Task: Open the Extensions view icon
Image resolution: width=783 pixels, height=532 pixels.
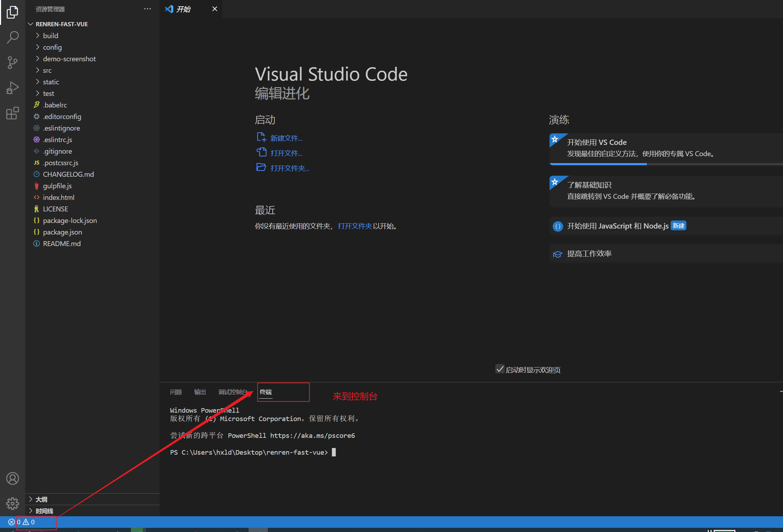Action: click(12, 113)
